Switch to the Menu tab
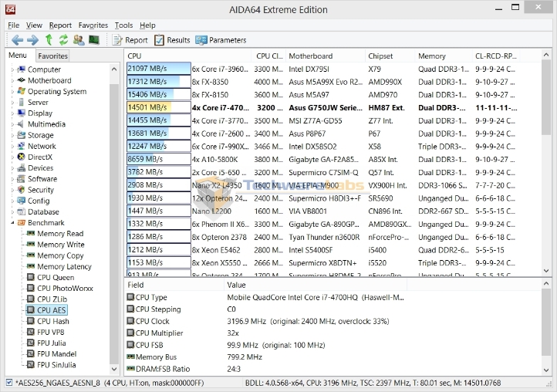 click(x=18, y=56)
